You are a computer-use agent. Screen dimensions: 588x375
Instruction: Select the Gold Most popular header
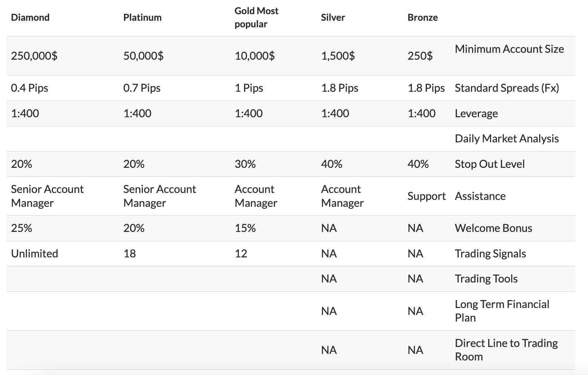[256, 17]
